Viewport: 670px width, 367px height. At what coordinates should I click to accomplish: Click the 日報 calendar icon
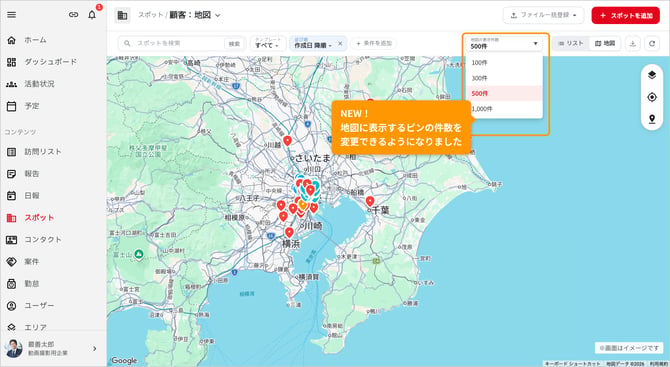[12, 196]
